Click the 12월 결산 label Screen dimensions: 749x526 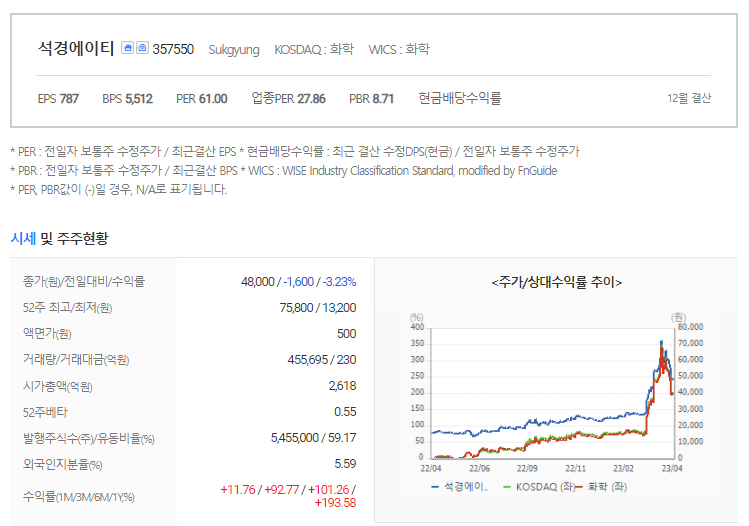pos(689,98)
